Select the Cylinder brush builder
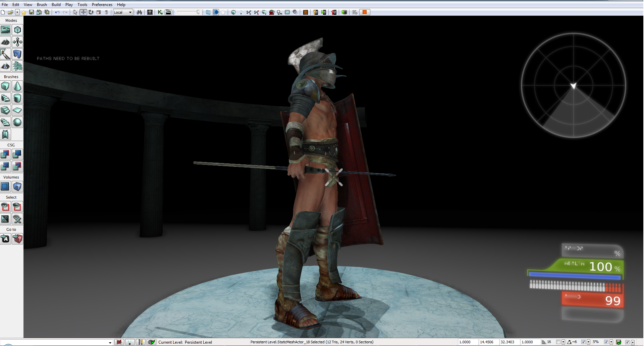Viewport: 644px width, 346px height. [17, 98]
